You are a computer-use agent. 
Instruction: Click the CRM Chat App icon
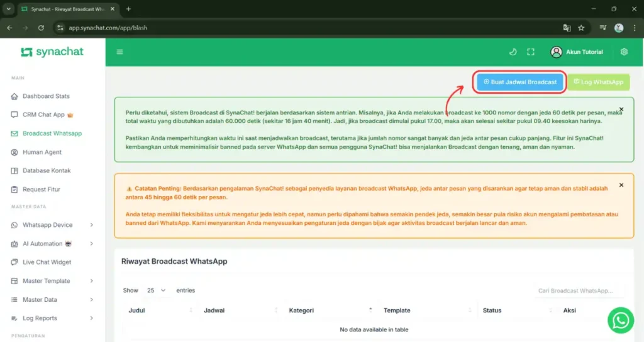[x=14, y=114]
